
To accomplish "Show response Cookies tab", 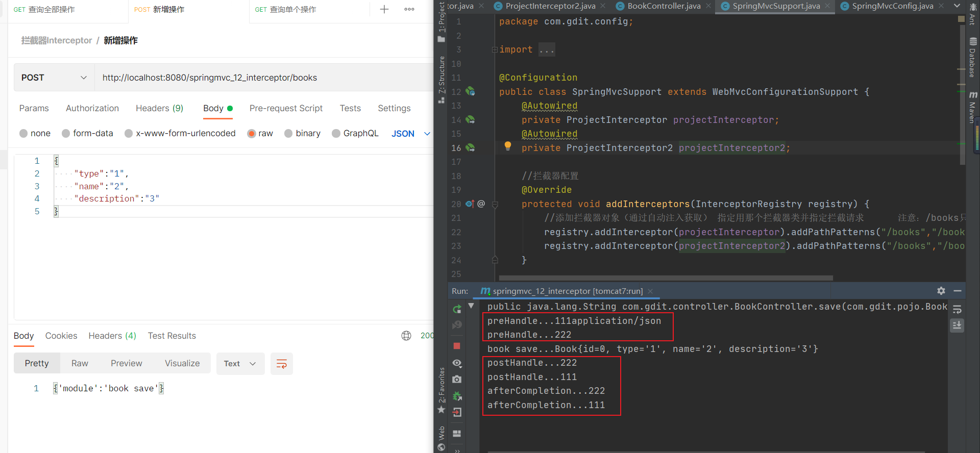I will click(x=61, y=336).
